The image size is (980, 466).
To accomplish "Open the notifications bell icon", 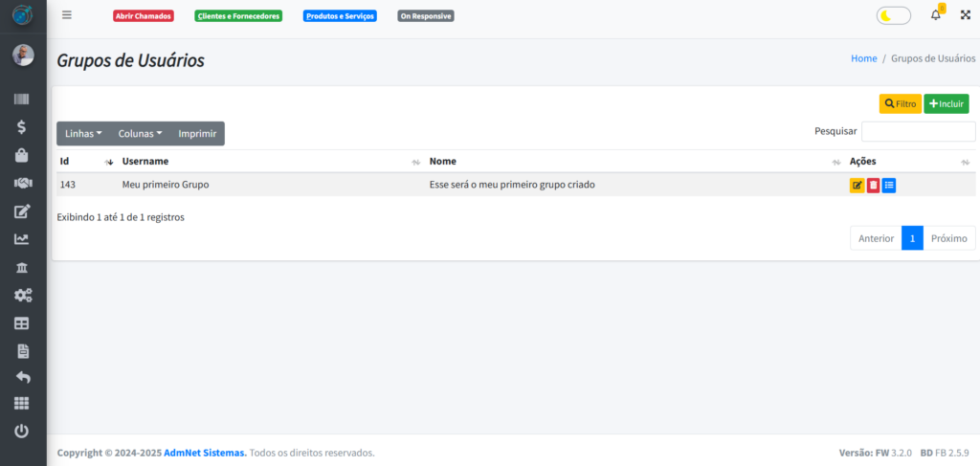I will click(x=936, y=15).
